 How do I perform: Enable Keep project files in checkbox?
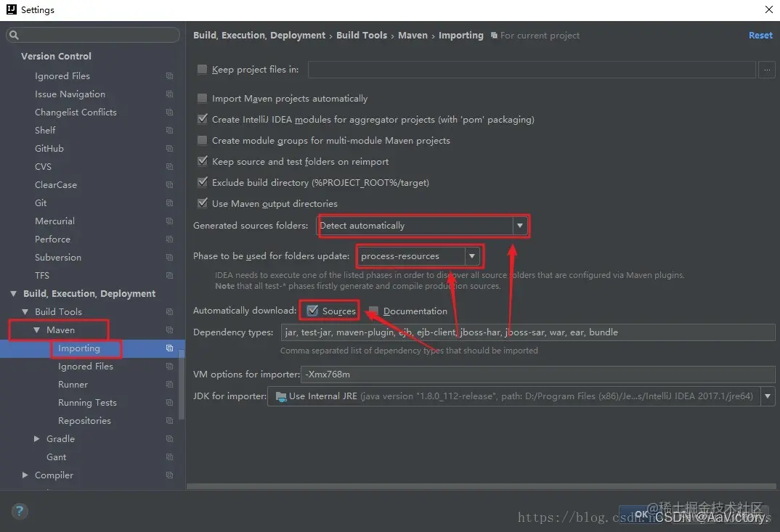(x=202, y=69)
